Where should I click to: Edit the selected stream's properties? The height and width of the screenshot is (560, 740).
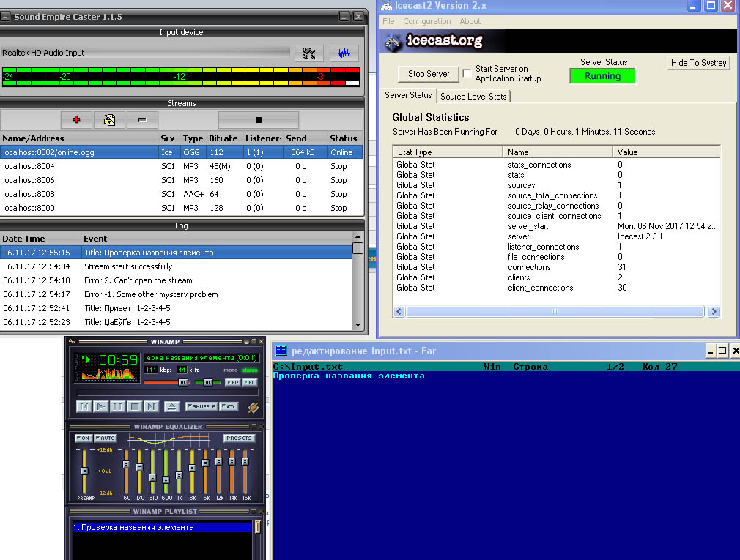(109, 120)
